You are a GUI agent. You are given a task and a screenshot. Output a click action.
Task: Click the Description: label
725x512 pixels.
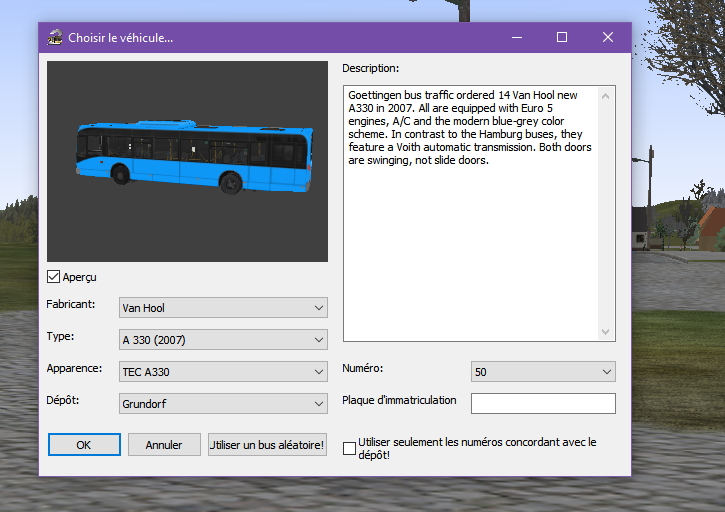[370, 68]
